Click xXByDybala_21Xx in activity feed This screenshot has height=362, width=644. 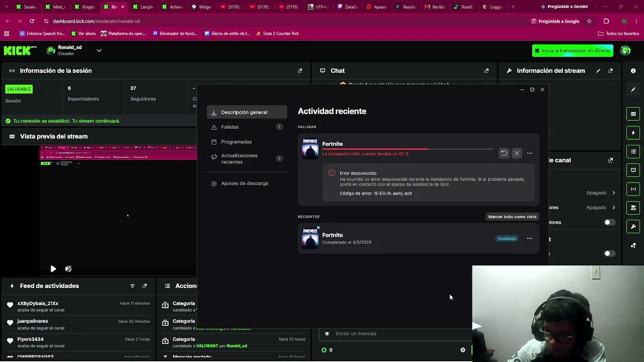point(38,304)
